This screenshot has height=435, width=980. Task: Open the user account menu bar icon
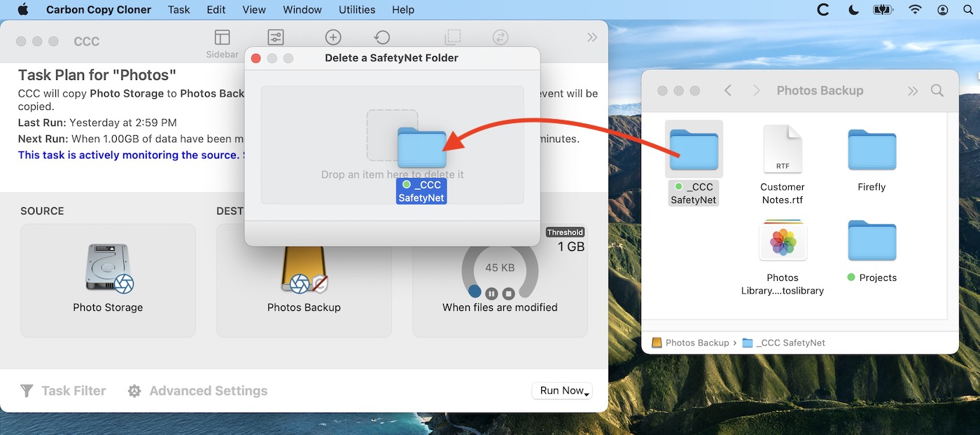943,10
